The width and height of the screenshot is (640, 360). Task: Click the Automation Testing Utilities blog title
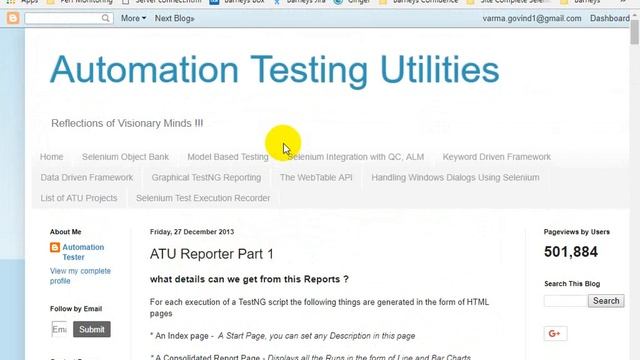click(274, 70)
